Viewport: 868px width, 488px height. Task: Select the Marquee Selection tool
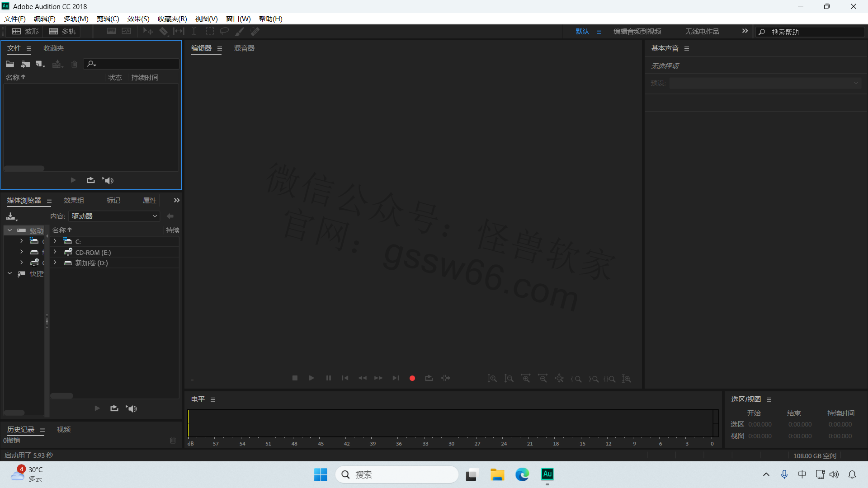pos(210,31)
